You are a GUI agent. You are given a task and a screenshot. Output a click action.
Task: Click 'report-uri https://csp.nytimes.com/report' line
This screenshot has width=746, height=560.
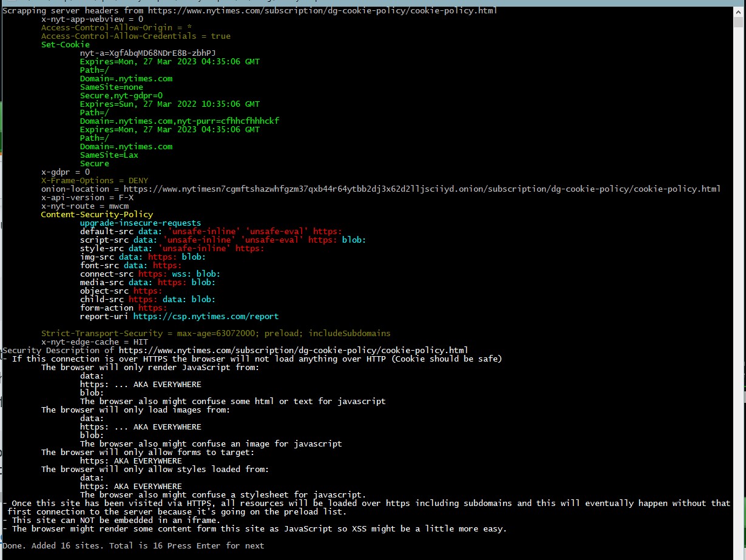180,316
